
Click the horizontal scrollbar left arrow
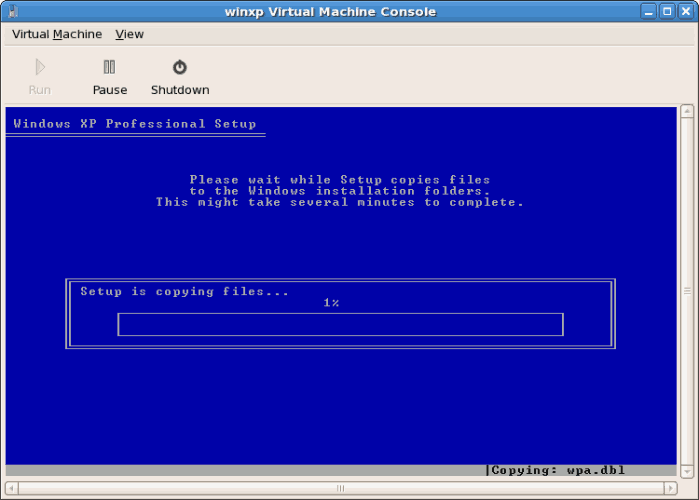[x=12, y=488]
